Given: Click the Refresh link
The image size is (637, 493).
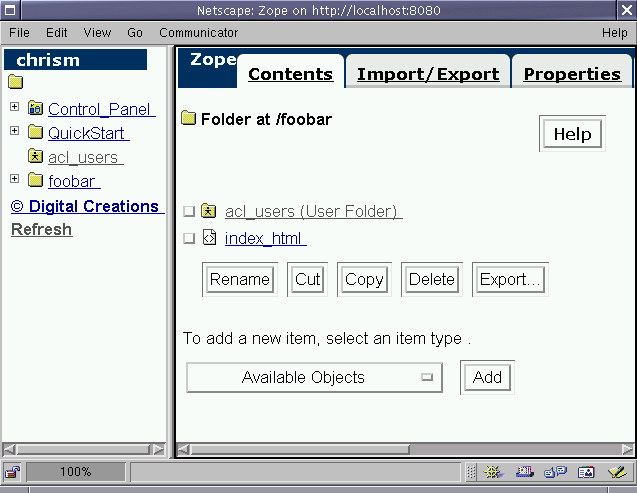Looking at the screenshot, I should pos(41,229).
